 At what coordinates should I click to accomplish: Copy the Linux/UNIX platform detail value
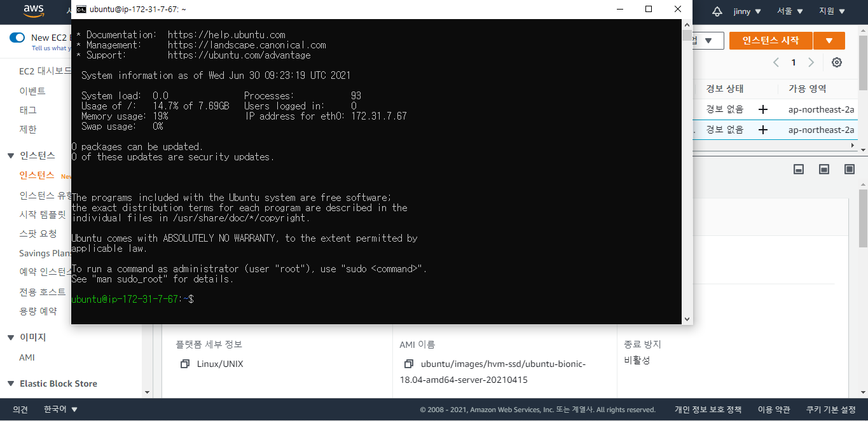click(185, 364)
